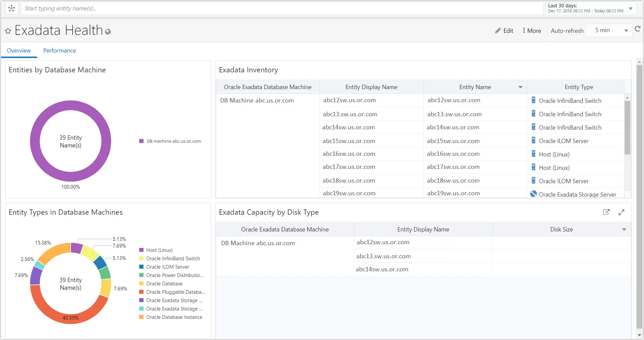Click the orange Database Instance donut segment
This screenshot has height=340, width=644.
pyautogui.click(x=55, y=251)
